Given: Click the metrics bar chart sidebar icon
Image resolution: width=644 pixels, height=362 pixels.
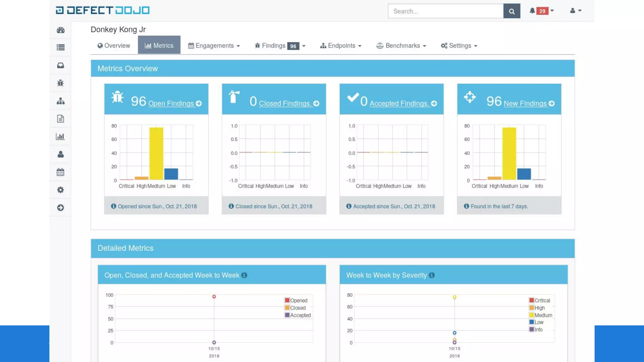Looking at the screenshot, I should click(x=60, y=137).
